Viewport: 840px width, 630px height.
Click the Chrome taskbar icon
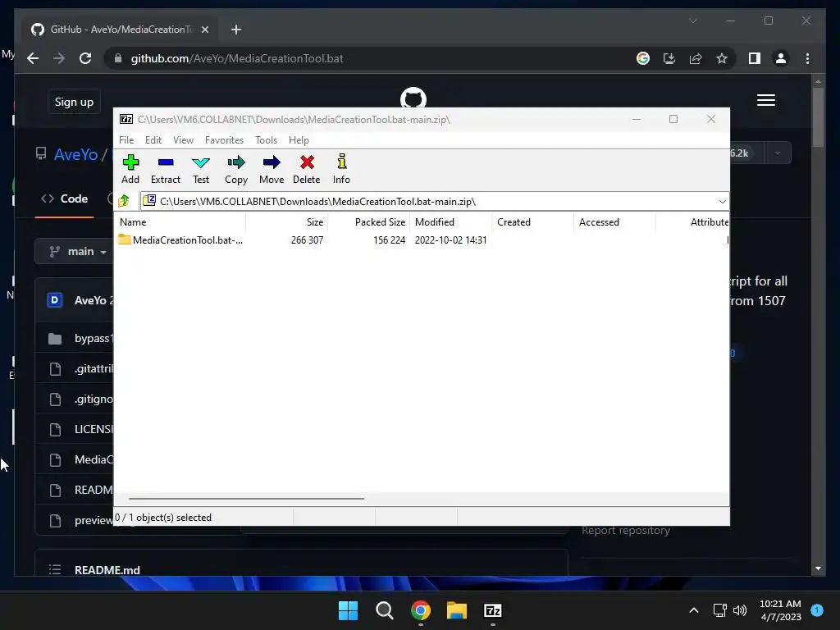[421, 610]
